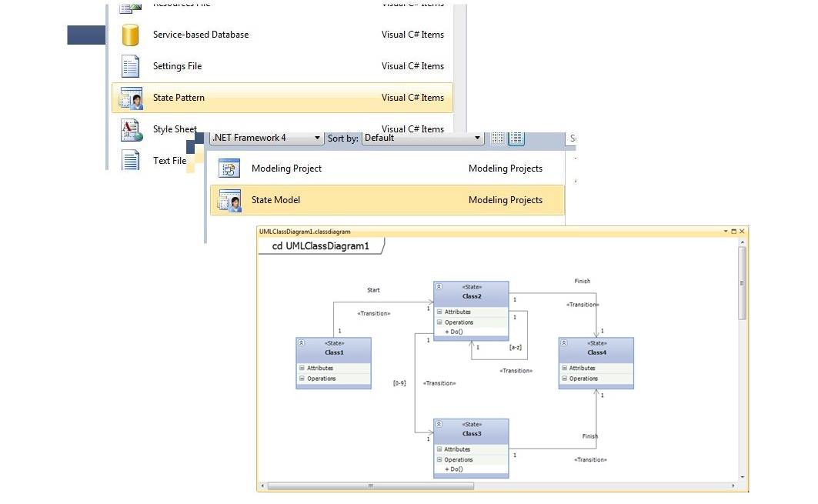Click the Settings File icon
The height and width of the screenshot is (504, 818).
pyautogui.click(x=130, y=66)
